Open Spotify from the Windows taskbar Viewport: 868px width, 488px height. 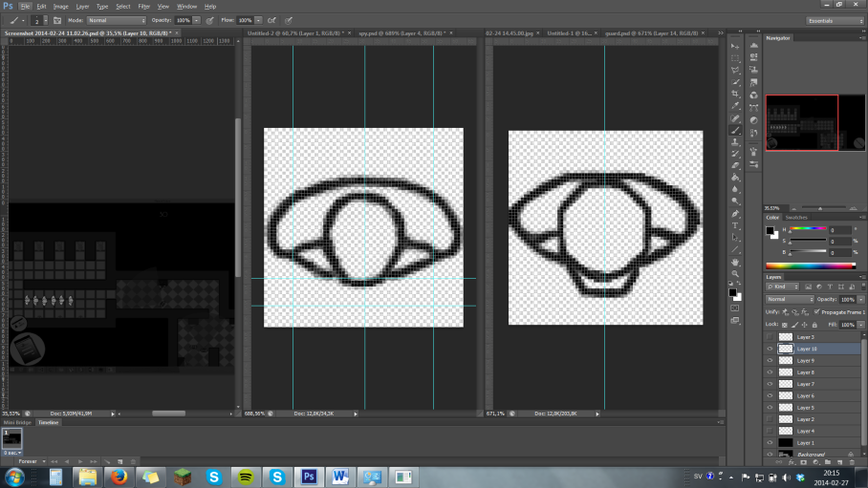(245, 476)
